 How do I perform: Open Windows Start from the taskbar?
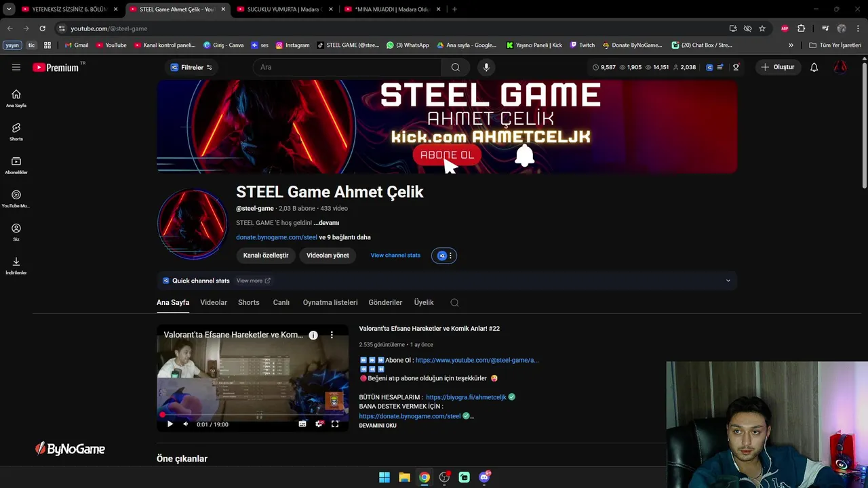pos(384,477)
